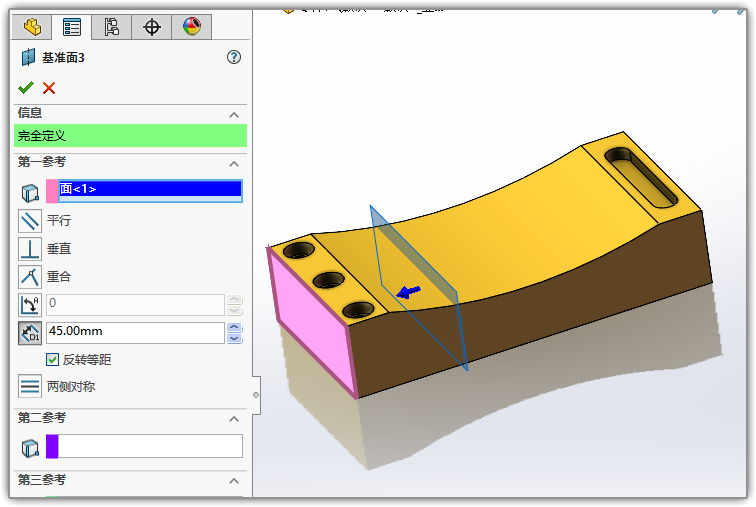
Task: Select the Parallel (平行) constraint icon
Action: point(30,220)
